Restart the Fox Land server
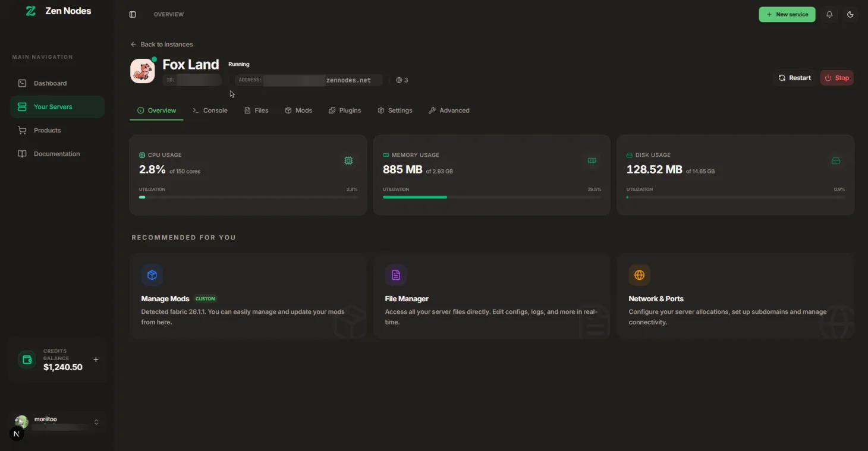 (x=795, y=77)
